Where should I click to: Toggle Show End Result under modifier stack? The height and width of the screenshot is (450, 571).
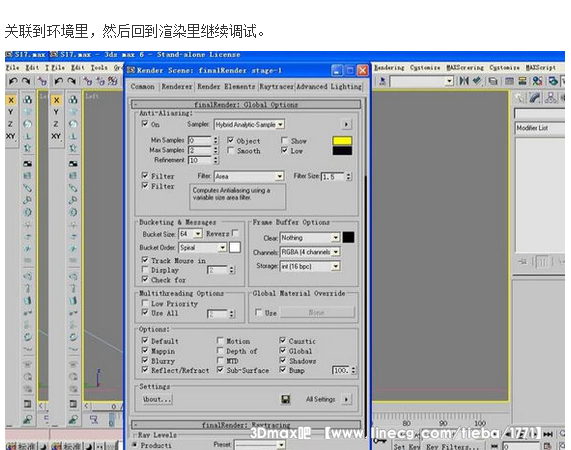tap(542, 261)
